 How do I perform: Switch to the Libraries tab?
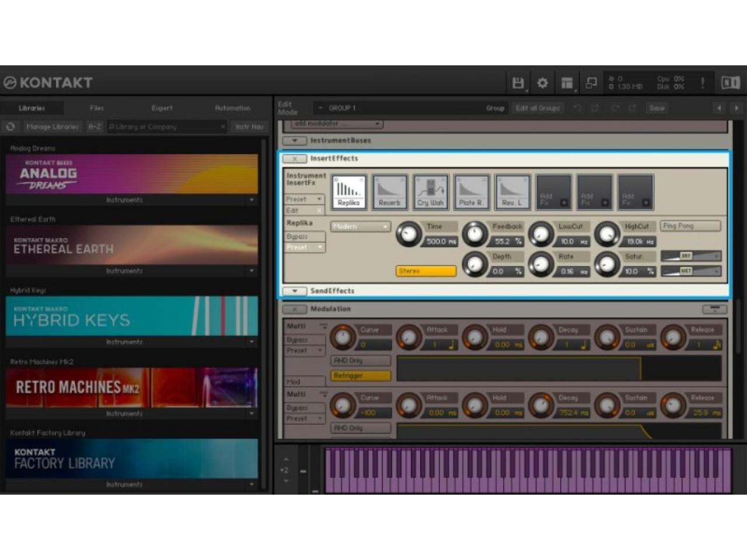32,108
